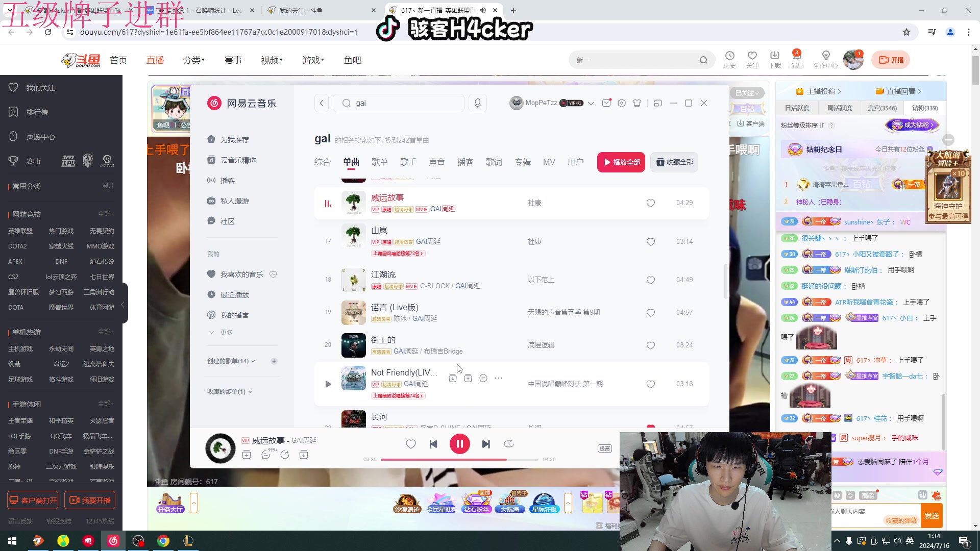980x551 pixels.
Task: Open Chrome from Windows taskbar
Action: (163, 541)
